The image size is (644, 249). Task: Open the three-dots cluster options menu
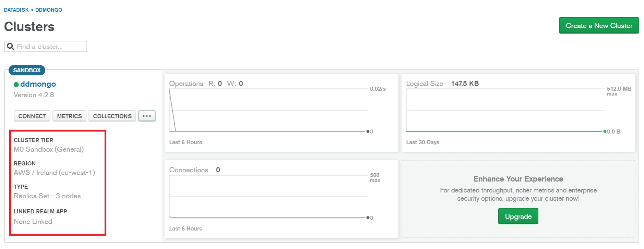pyautogui.click(x=147, y=116)
